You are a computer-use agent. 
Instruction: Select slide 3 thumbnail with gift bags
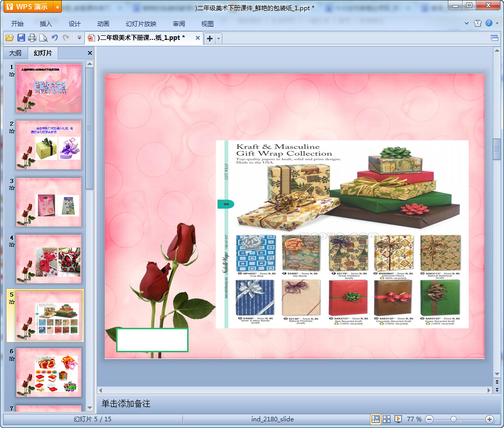click(49, 202)
